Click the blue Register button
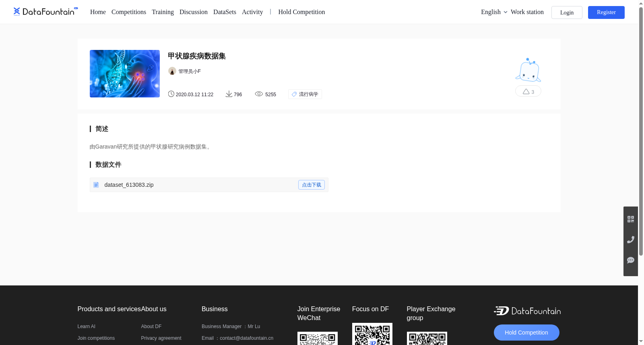The height and width of the screenshot is (345, 644). point(606,12)
